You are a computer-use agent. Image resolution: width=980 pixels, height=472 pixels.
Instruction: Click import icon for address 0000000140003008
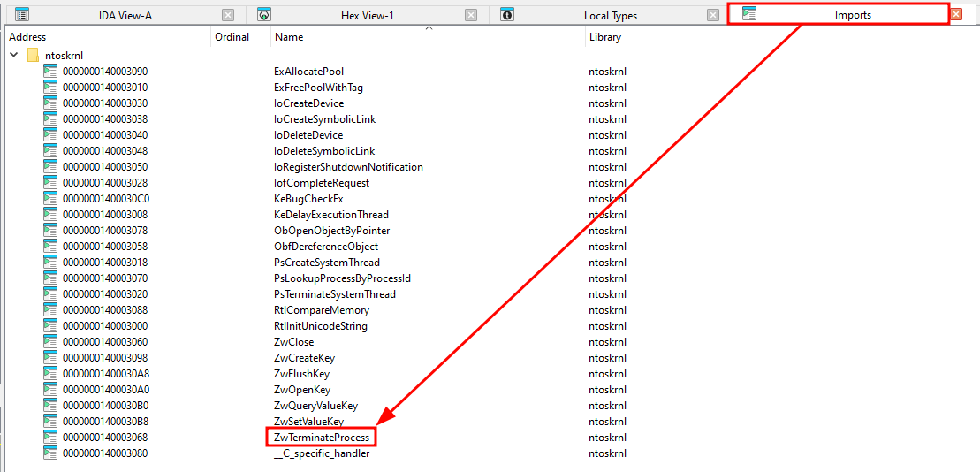pyautogui.click(x=50, y=215)
